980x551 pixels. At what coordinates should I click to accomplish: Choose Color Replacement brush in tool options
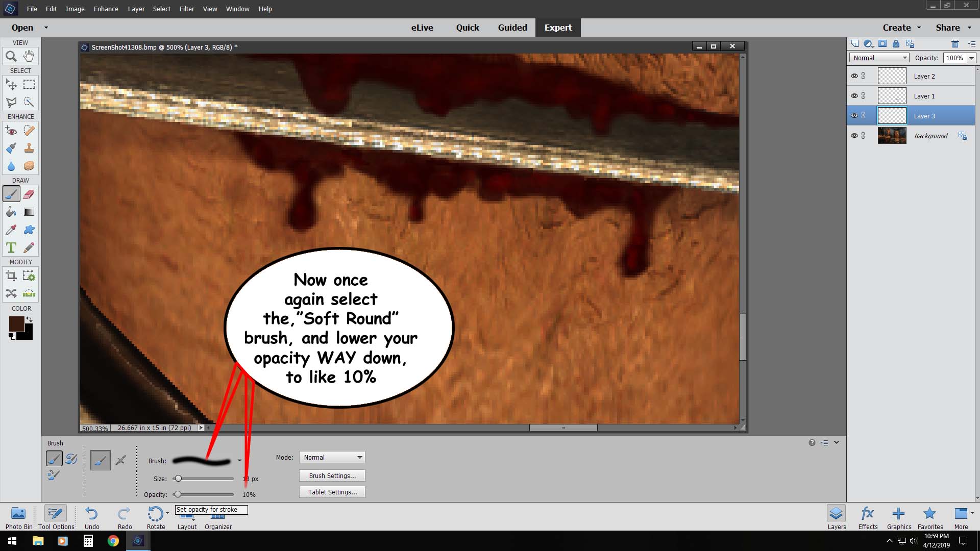pos(54,475)
